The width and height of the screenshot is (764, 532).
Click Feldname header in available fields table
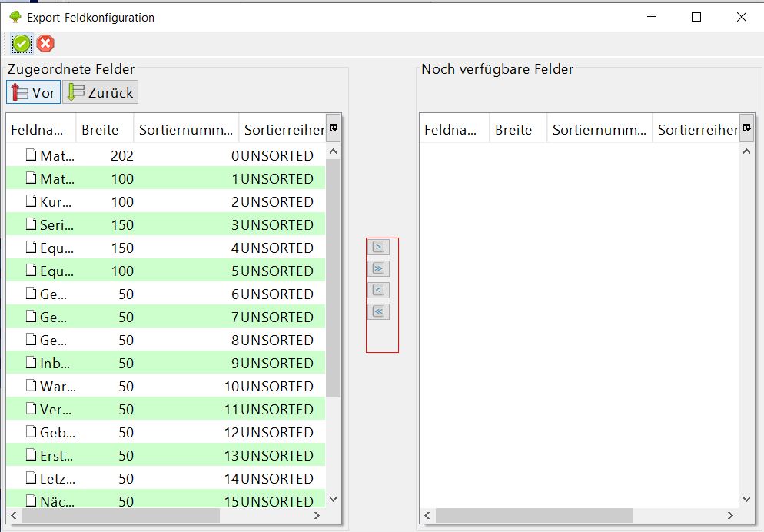point(453,130)
